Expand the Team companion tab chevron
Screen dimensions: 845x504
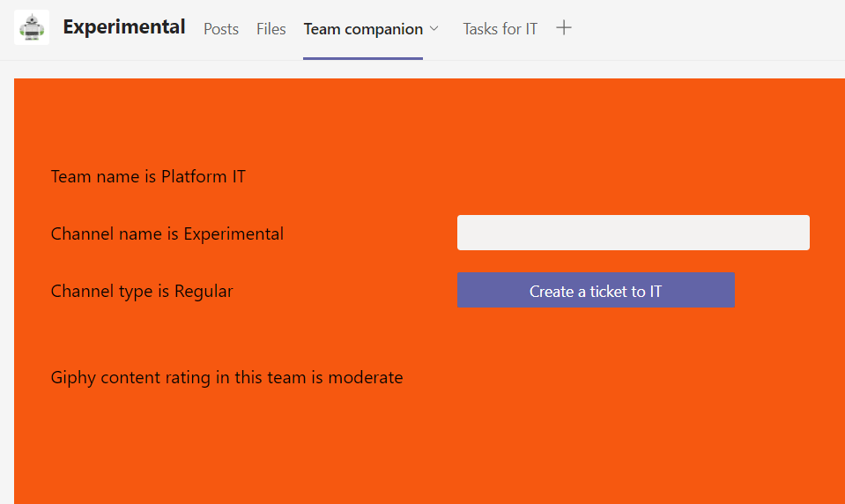pos(434,29)
